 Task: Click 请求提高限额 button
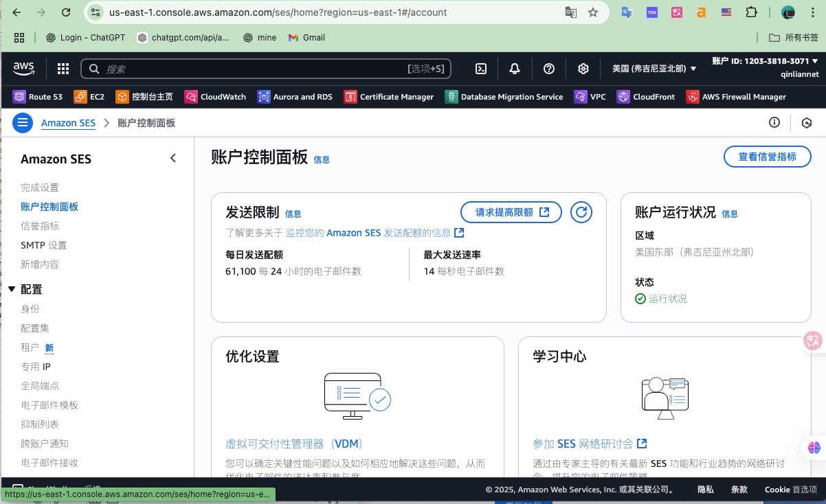(511, 212)
